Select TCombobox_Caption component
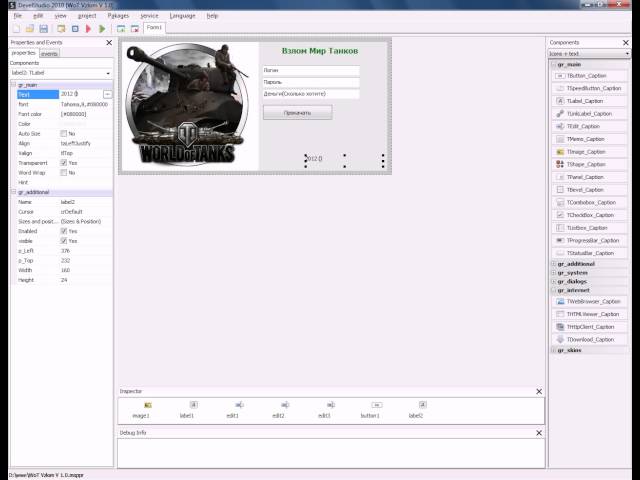Screen dimensions: 640x480 (x=589, y=202)
